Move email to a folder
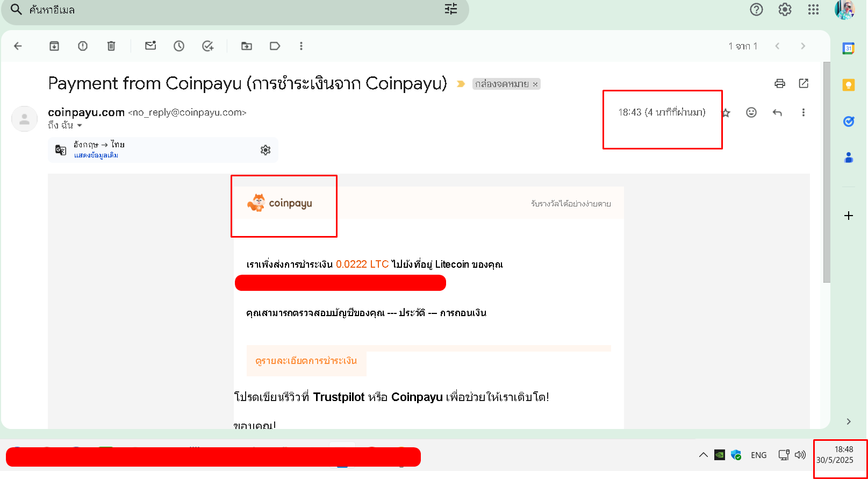Image resolution: width=868 pixels, height=479 pixels. click(247, 46)
